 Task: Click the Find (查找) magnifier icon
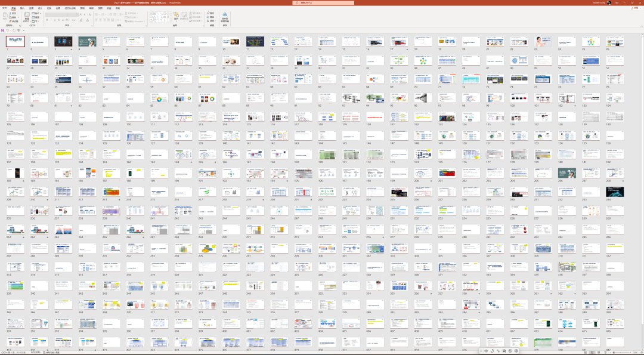(x=208, y=13)
